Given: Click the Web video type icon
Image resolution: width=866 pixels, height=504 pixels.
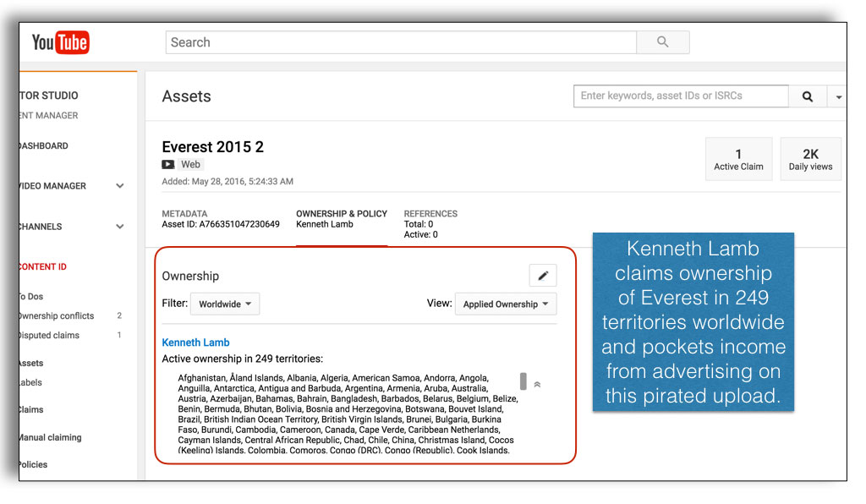Looking at the screenshot, I should coord(168,165).
